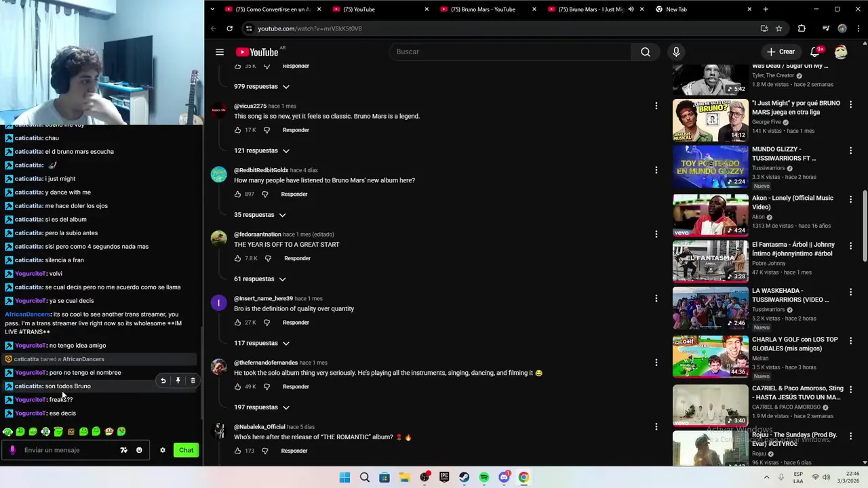Expand the 197 respuestas replies
This screenshot has width=868, height=488.
(x=262, y=407)
